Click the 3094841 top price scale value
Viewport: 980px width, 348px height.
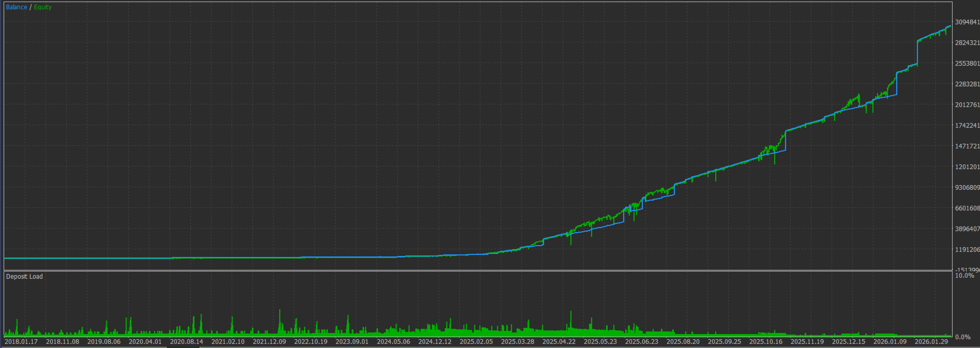967,22
